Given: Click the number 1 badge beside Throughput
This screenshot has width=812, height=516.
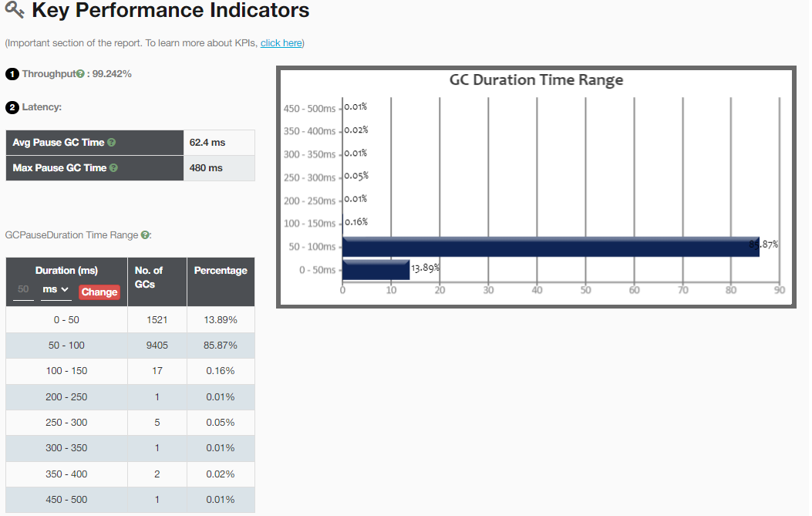Looking at the screenshot, I should pyautogui.click(x=12, y=74).
